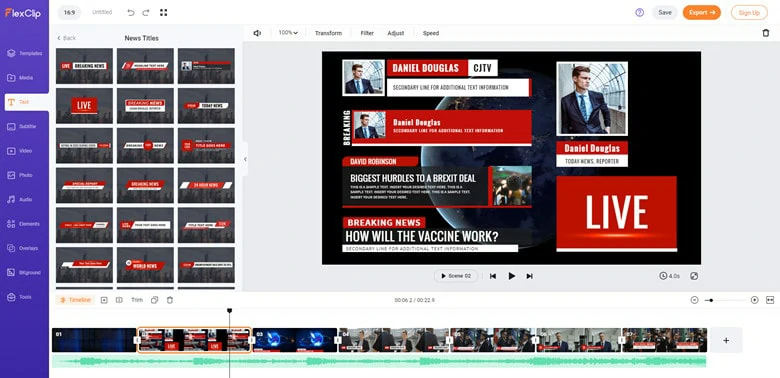This screenshot has height=378, width=780.
Task: Open the Transform tab
Action: tap(328, 33)
